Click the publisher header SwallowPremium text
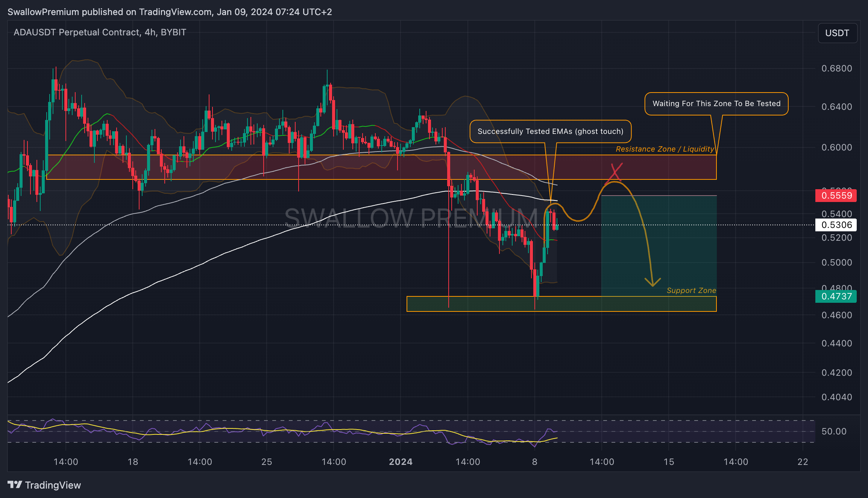Image resolution: width=868 pixels, height=498 pixels. point(43,12)
